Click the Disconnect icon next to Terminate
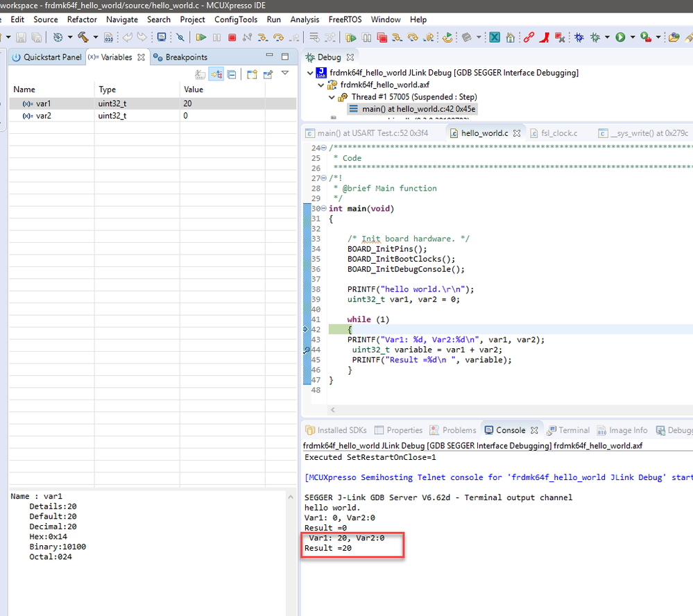 click(247, 37)
